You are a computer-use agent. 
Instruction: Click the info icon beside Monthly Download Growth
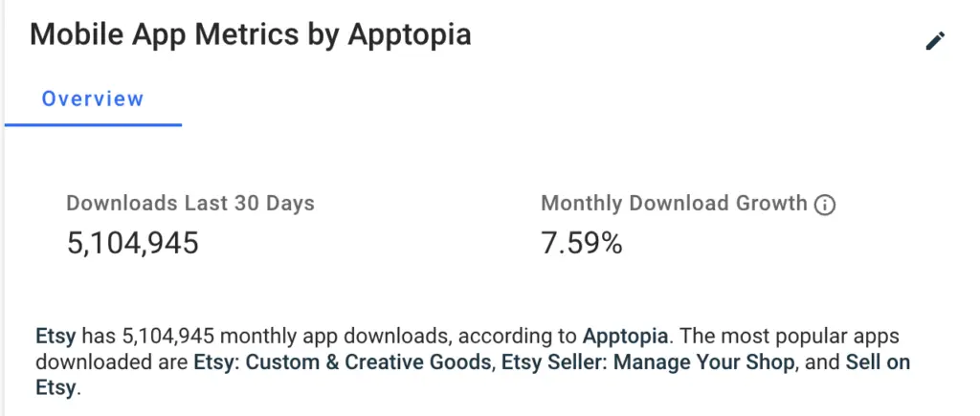(824, 205)
